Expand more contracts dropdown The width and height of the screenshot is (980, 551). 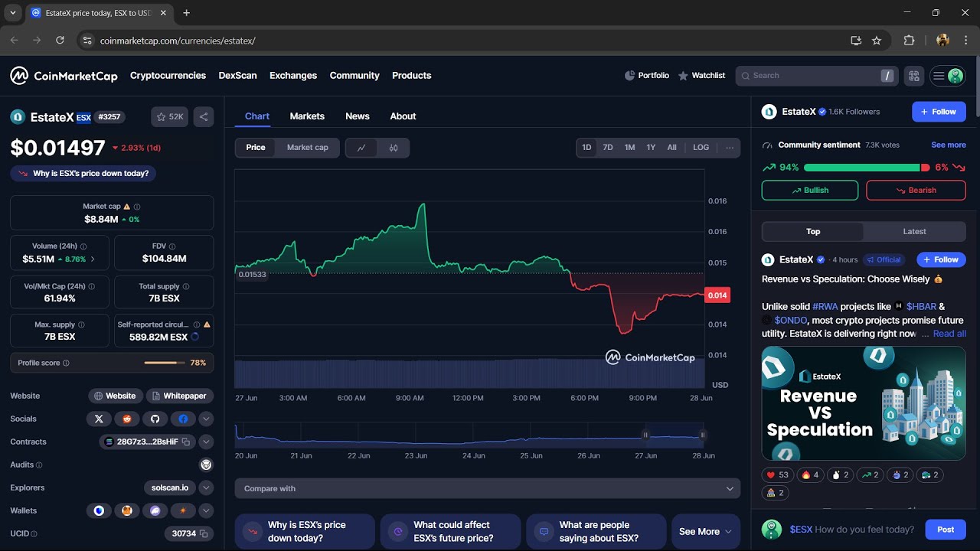[x=206, y=442]
